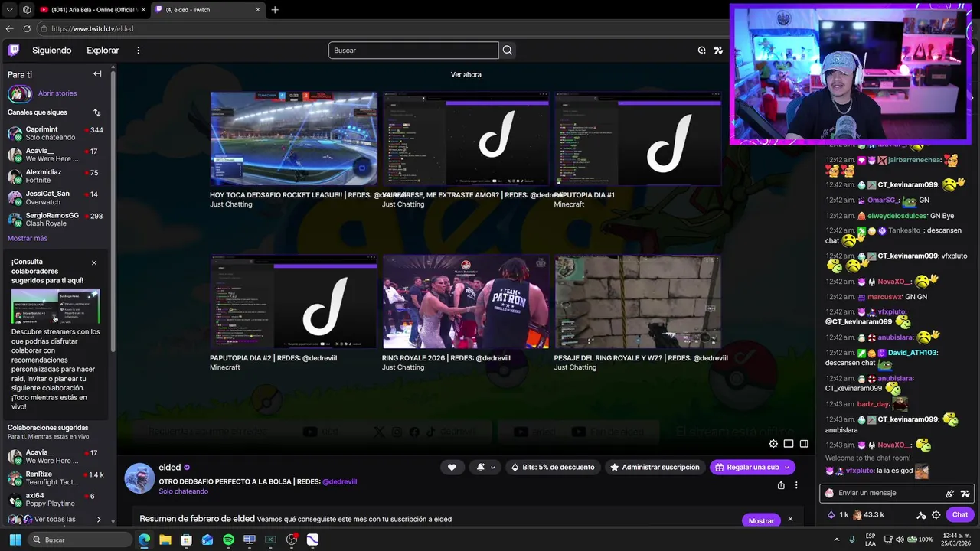Open PESAJE DEL RING ROYALE Y WZ thumbnail
Image resolution: width=980 pixels, height=551 pixels.
point(638,302)
